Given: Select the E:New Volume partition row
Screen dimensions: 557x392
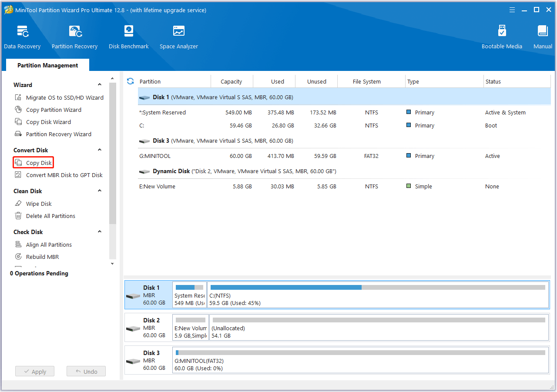Looking at the screenshot, I should coord(344,186).
